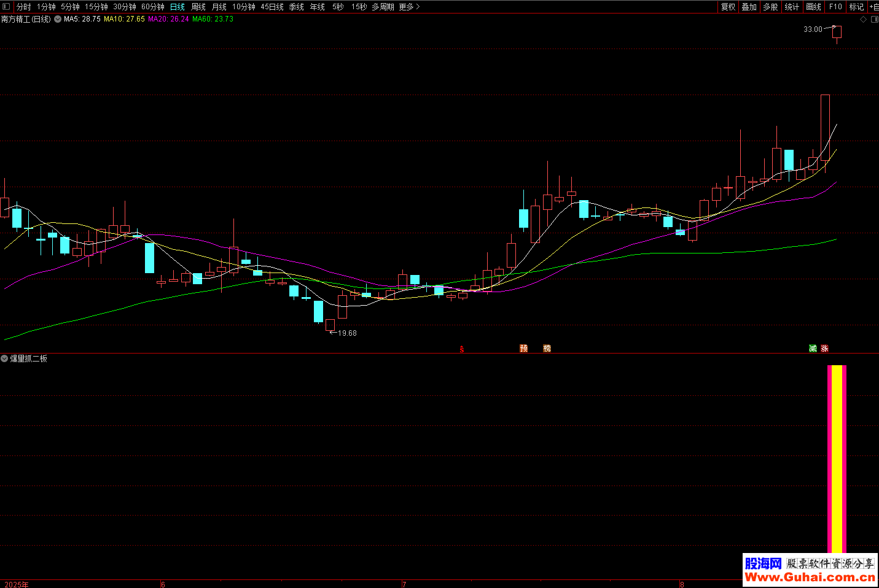Viewport: 879px width, 588px height.
Task: Open the 预 forecast event marker
Action: click(524, 348)
